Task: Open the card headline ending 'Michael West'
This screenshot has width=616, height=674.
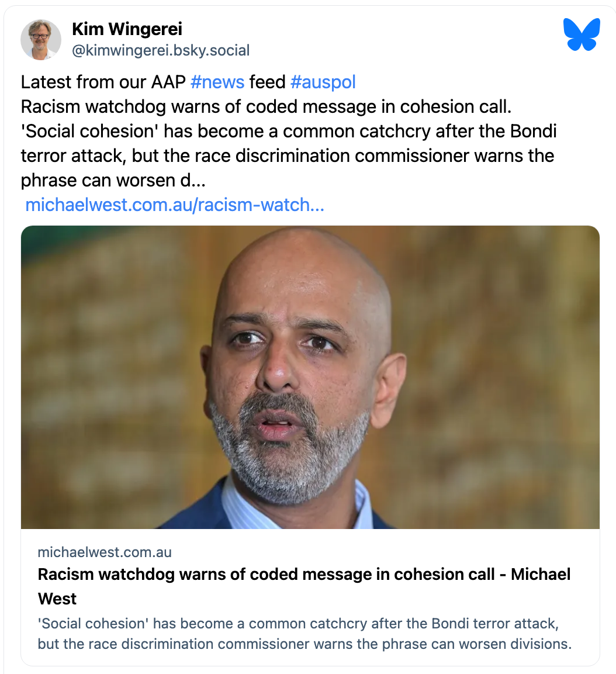Action: [304, 574]
